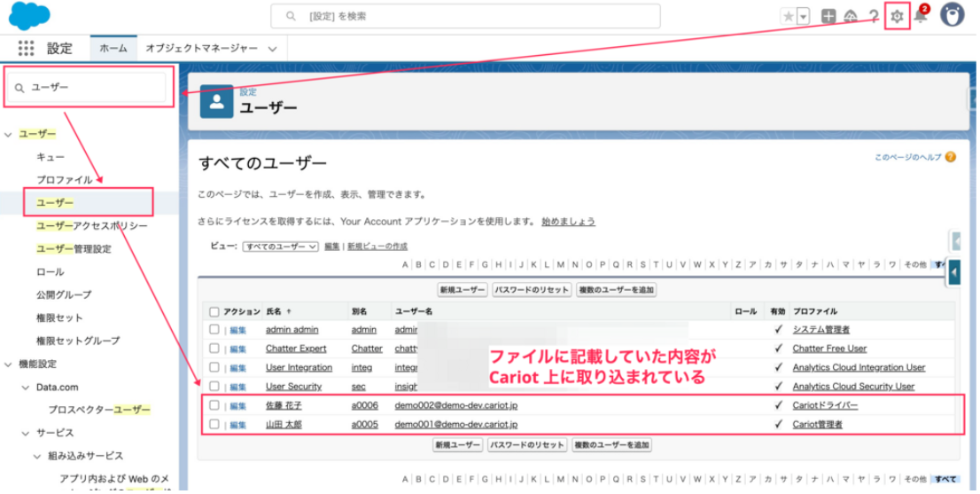Click the 新規ビューの作成 link
The height and width of the screenshot is (494, 980).
pyautogui.click(x=377, y=247)
